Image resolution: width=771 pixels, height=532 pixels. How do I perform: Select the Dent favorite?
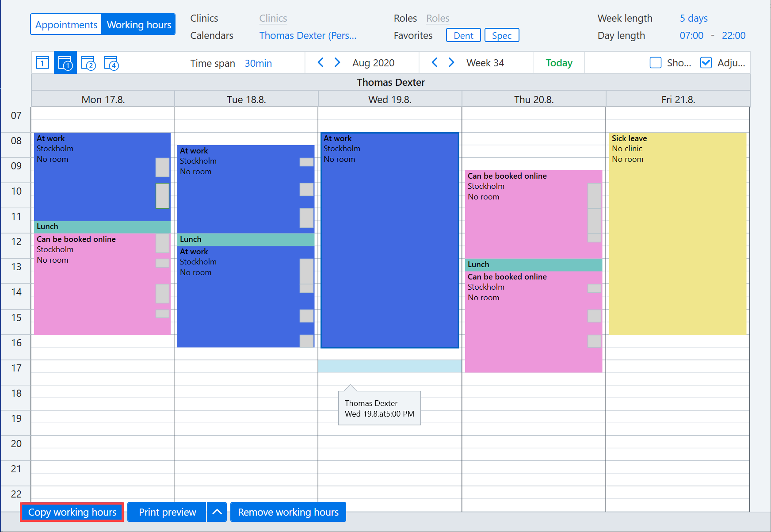tap(463, 35)
